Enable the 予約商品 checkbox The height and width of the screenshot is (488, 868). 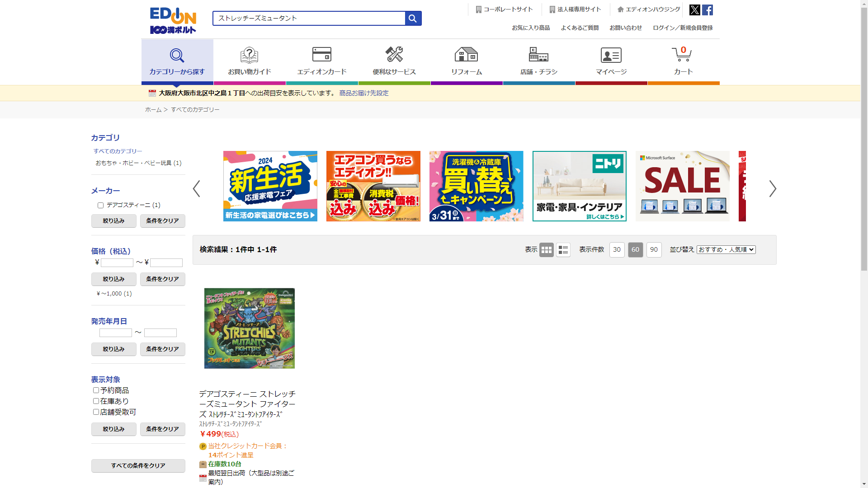point(96,390)
